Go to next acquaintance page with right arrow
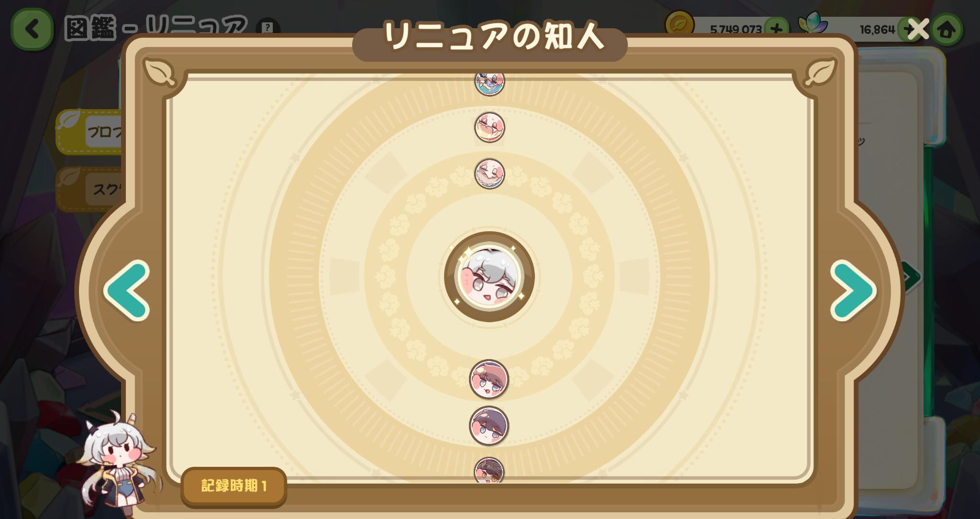This screenshot has height=519, width=980. click(853, 291)
